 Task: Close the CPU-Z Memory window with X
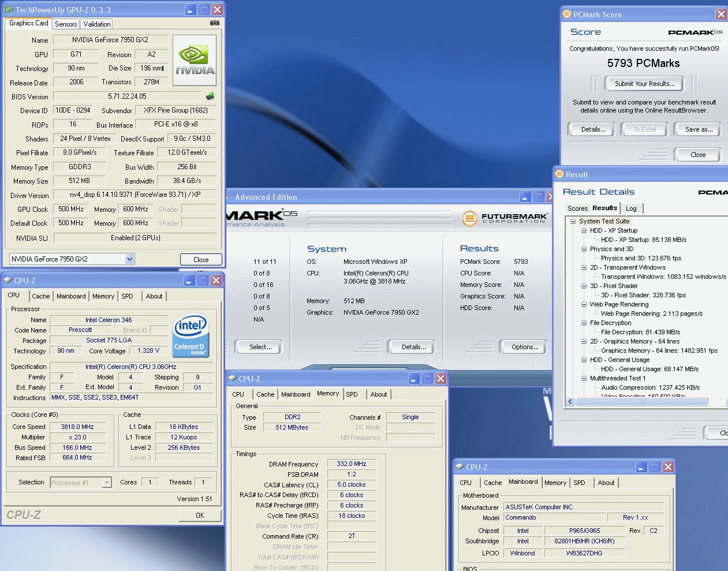440,378
